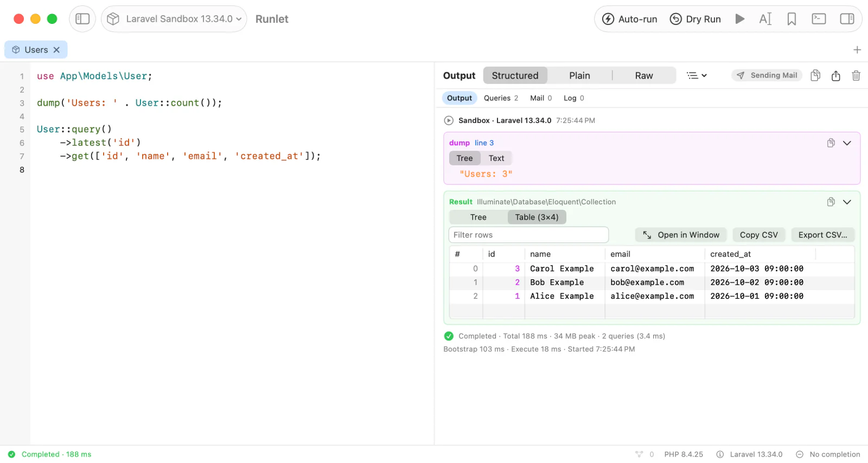Close the Users tab
868x463 pixels.
tap(56, 50)
